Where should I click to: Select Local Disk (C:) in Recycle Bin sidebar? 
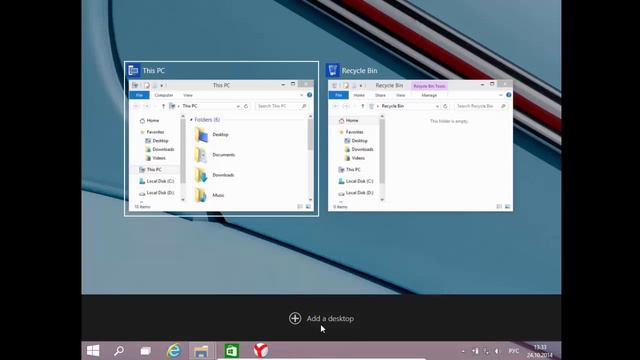(356, 181)
